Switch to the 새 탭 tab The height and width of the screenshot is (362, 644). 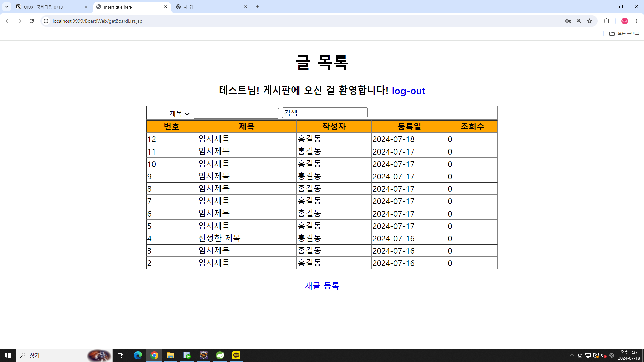coord(208,7)
